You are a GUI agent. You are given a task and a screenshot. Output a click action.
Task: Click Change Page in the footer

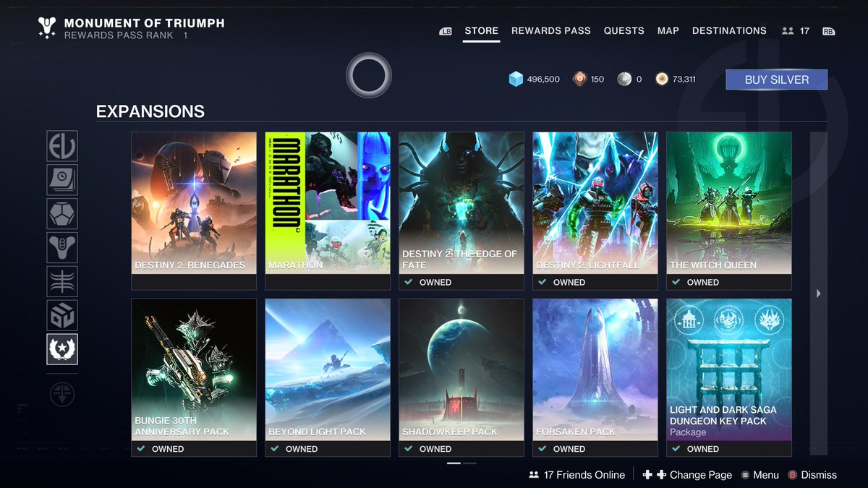pos(701,475)
